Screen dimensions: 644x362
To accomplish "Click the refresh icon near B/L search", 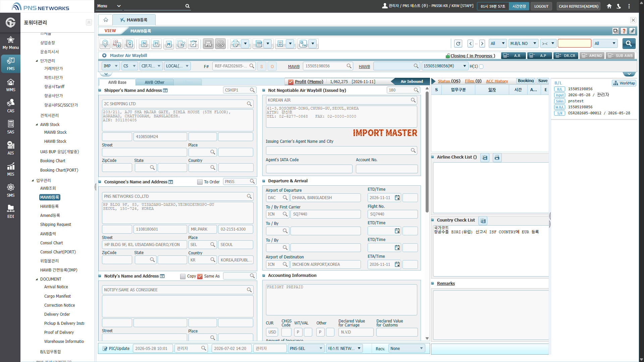I will click(458, 44).
